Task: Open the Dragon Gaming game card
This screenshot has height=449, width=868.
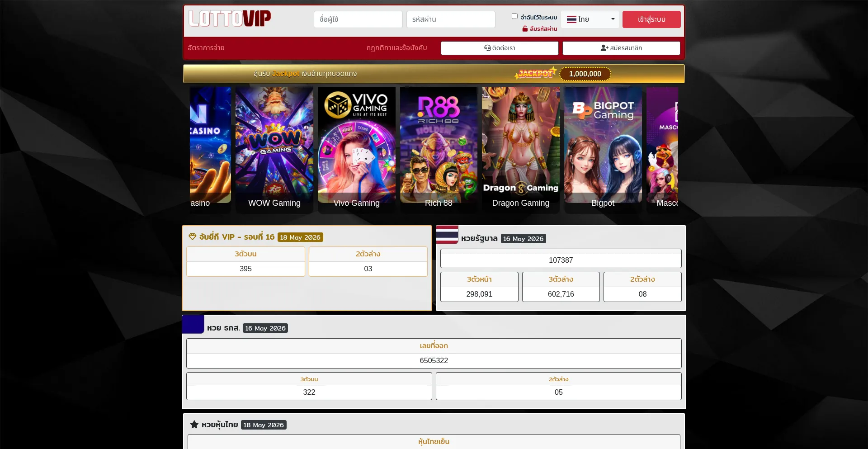Action: tap(521, 150)
